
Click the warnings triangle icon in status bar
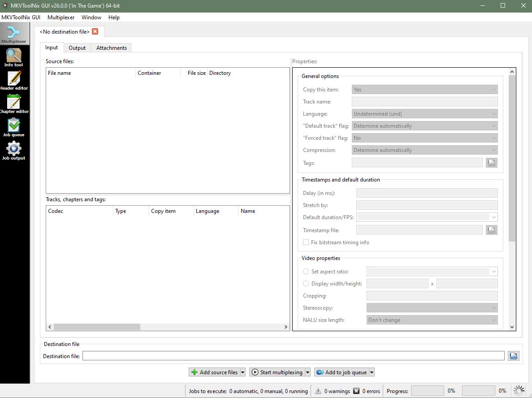[318, 391]
